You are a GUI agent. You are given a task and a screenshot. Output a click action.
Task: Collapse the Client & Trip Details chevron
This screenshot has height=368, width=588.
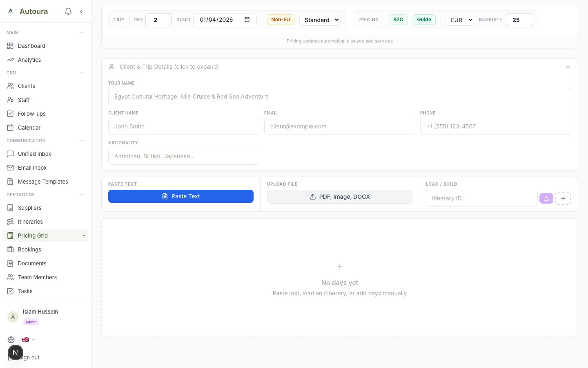[x=568, y=67]
